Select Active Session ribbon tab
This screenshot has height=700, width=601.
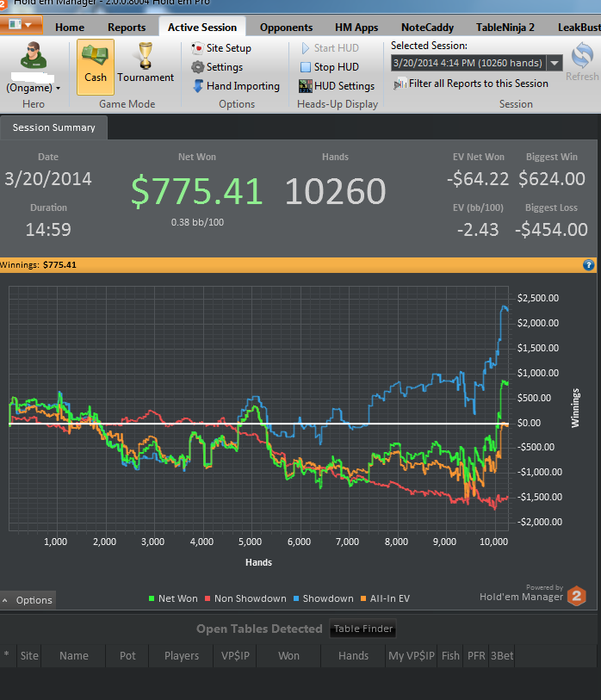pyautogui.click(x=202, y=28)
